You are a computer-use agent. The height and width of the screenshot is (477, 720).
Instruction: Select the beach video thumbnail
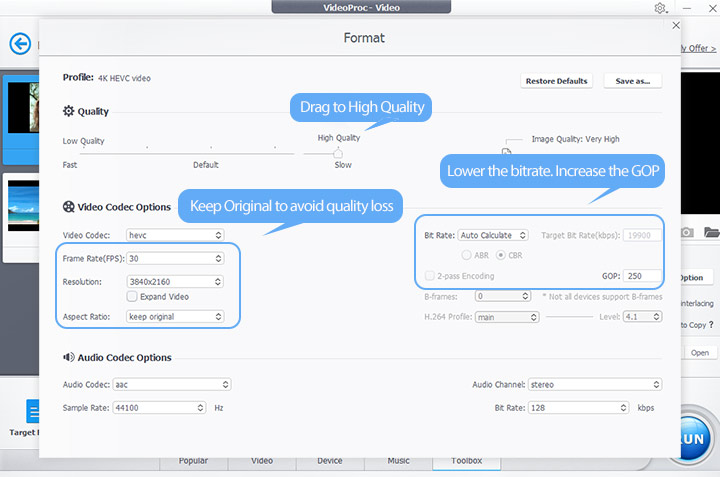23,206
